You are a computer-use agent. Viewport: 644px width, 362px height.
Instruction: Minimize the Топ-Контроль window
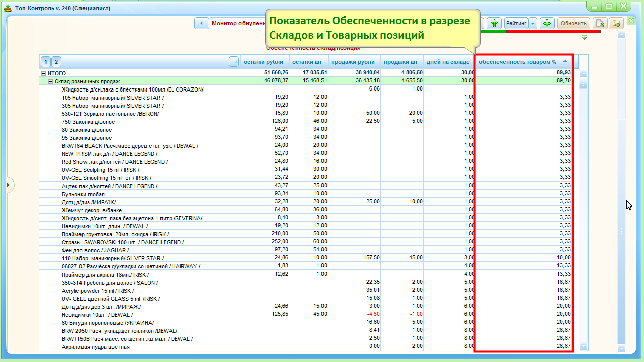point(595,6)
